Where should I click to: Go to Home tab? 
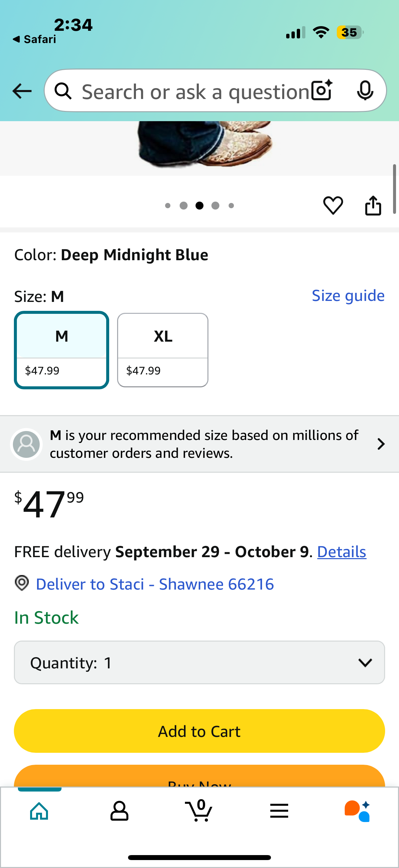tap(39, 810)
